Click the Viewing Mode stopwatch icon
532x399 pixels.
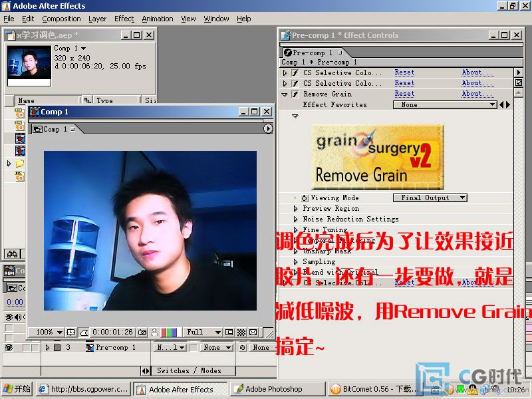(x=305, y=198)
